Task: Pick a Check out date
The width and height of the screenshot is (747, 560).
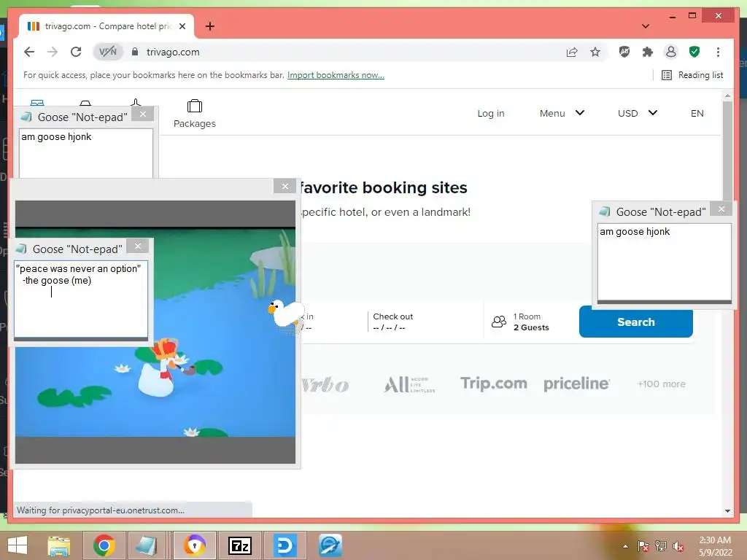Action: [424, 322]
